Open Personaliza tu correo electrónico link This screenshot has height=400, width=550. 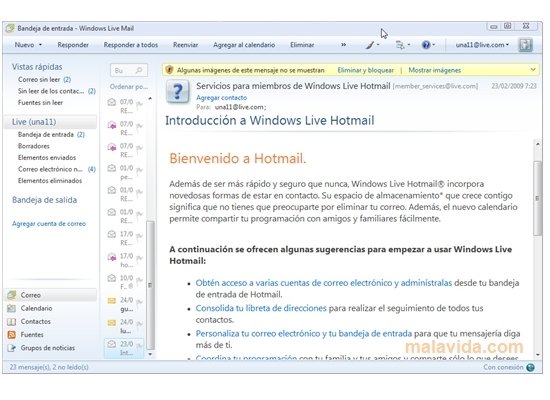[x=304, y=333]
